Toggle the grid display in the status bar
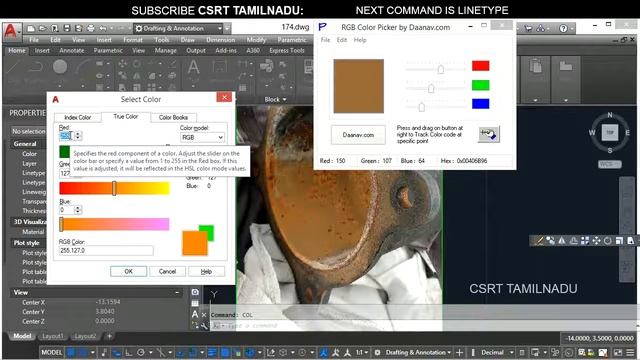 [x=71, y=352]
